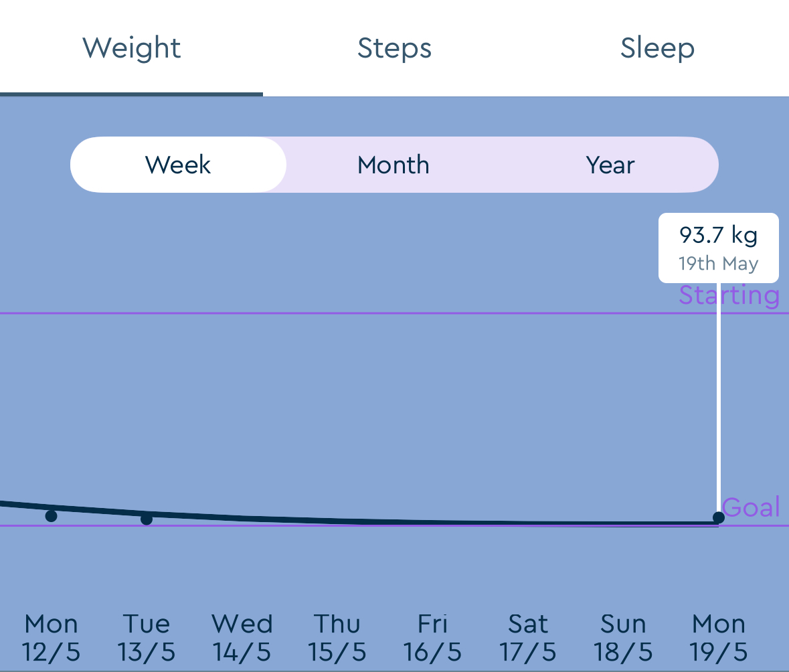Select the Year time range
The height and width of the screenshot is (672, 789).
pyautogui.click(x=610, y=165)
